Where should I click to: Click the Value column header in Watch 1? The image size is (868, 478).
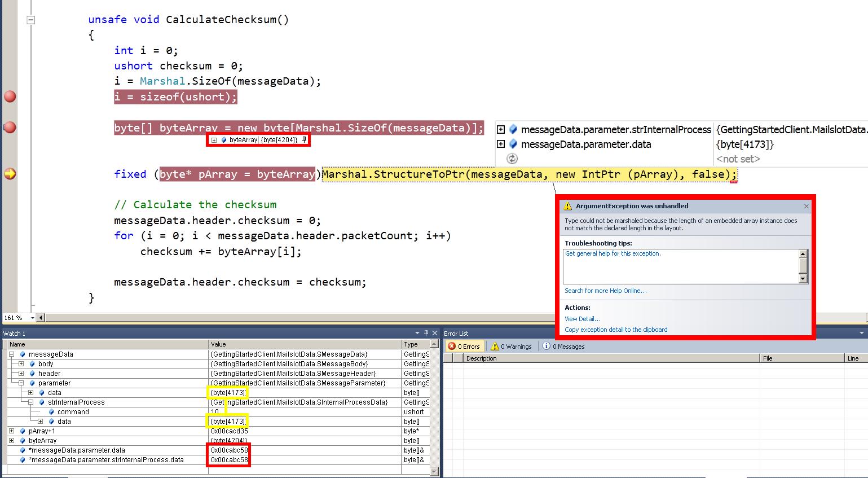(x=305, y=344)
